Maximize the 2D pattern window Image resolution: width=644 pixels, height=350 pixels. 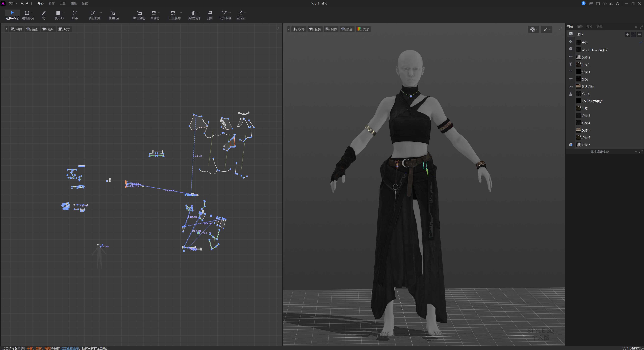point(278,29)
